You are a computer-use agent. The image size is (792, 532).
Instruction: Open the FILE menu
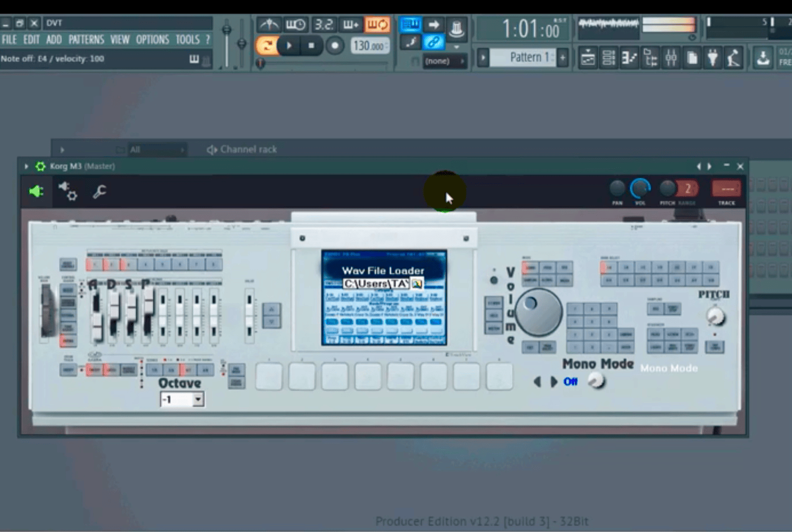click(x=9, y=40)
